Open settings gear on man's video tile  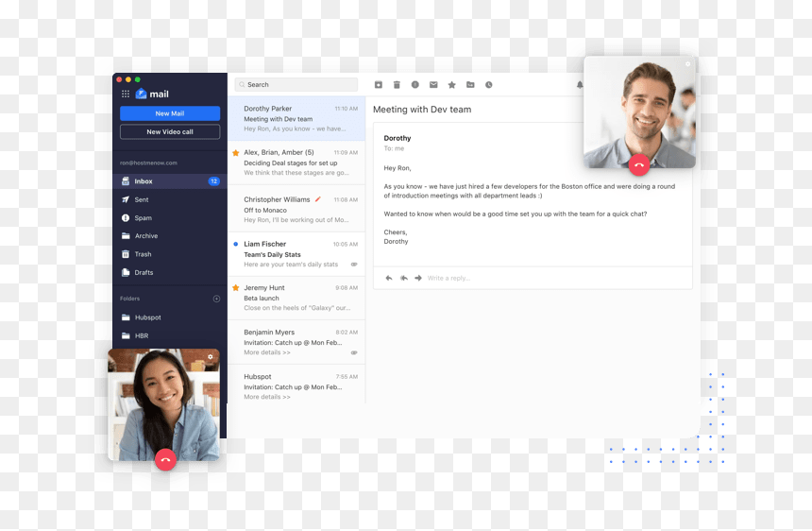pyautogui.click(x=687, y=64)
